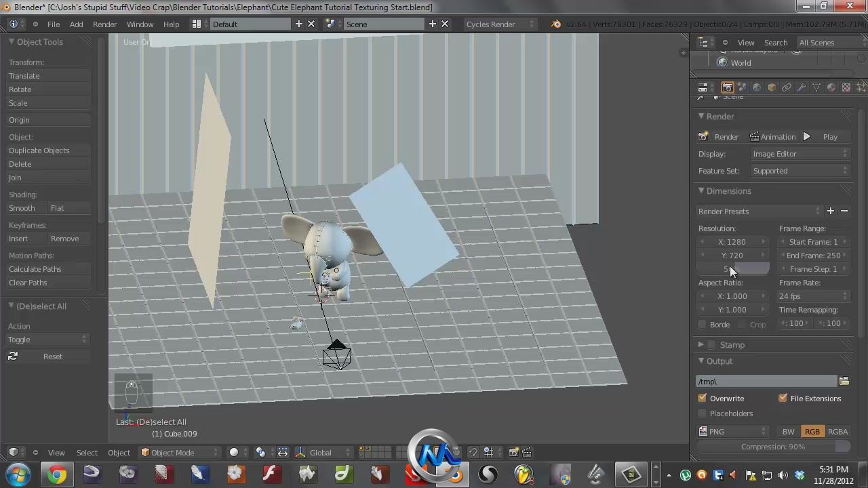Click the Calculate Paths button
Image resolution: width=868 pixels, height=488 pixels.
(48, 268)
